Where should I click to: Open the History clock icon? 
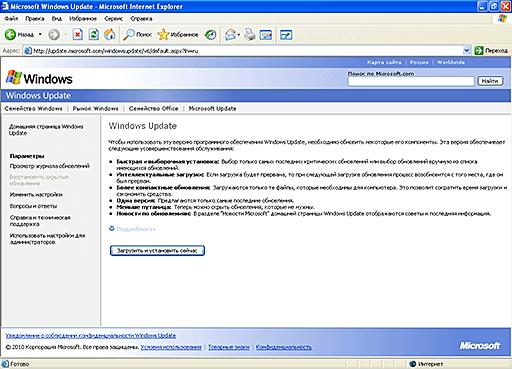click(211, 34)
